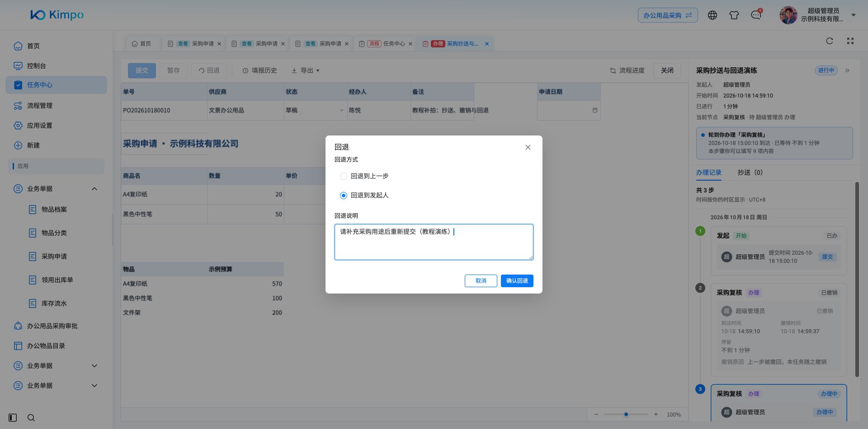Click 取消 button in dialog
Viewport: 868px width, 429px height.
click(481, 281)
